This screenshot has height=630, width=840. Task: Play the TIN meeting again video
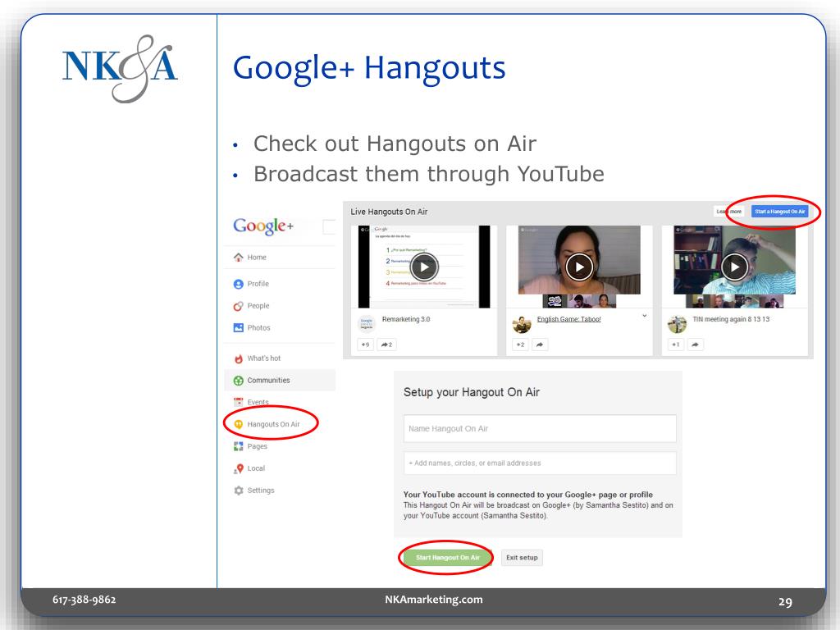click(x=734, y=267)
